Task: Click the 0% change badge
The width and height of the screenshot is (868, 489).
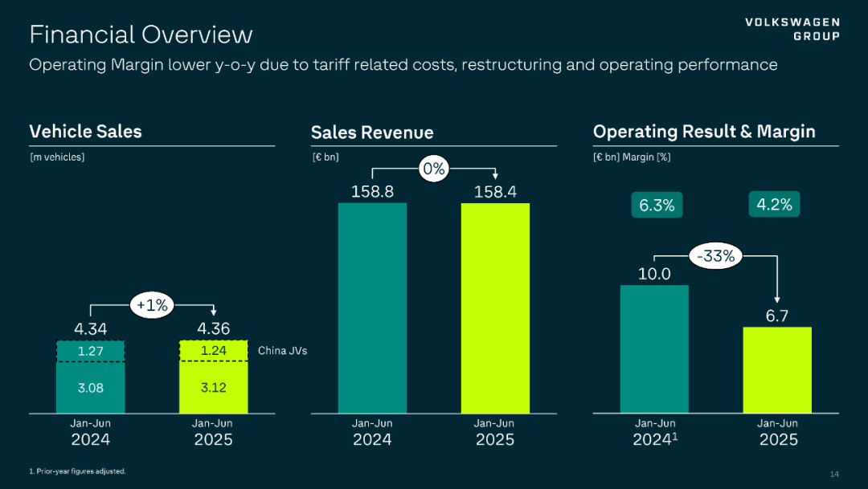Action: point(434,169)
